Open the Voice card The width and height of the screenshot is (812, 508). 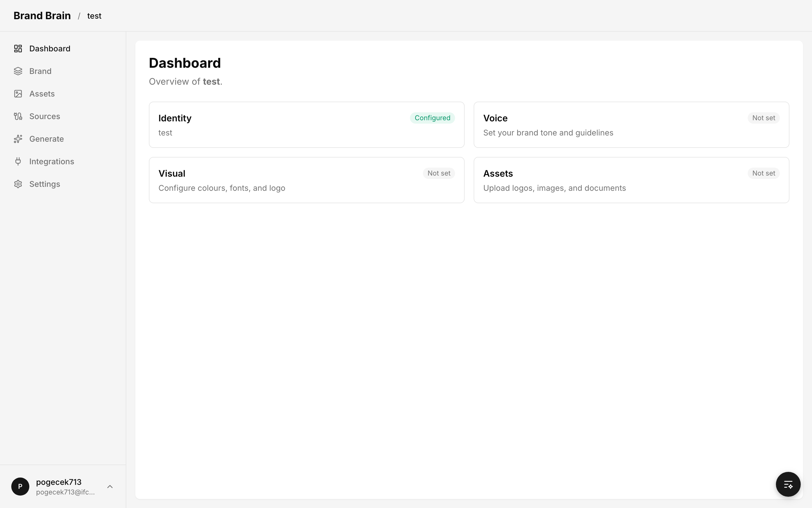click(x=631, y=125)
